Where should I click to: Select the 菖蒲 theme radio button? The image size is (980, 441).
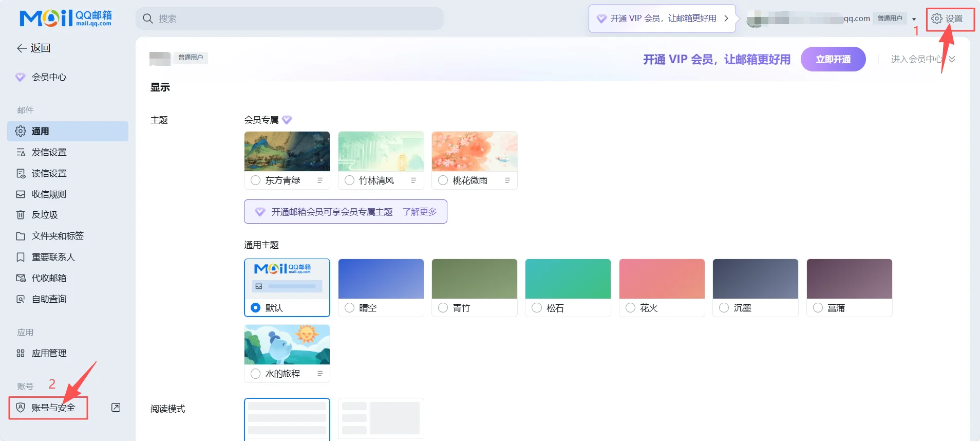coord(818,308)
